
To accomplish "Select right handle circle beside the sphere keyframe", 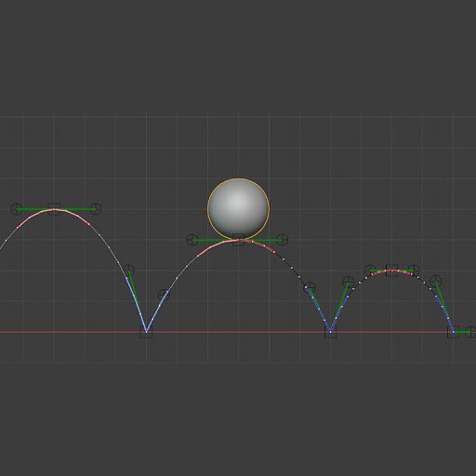I will point(282,240).
